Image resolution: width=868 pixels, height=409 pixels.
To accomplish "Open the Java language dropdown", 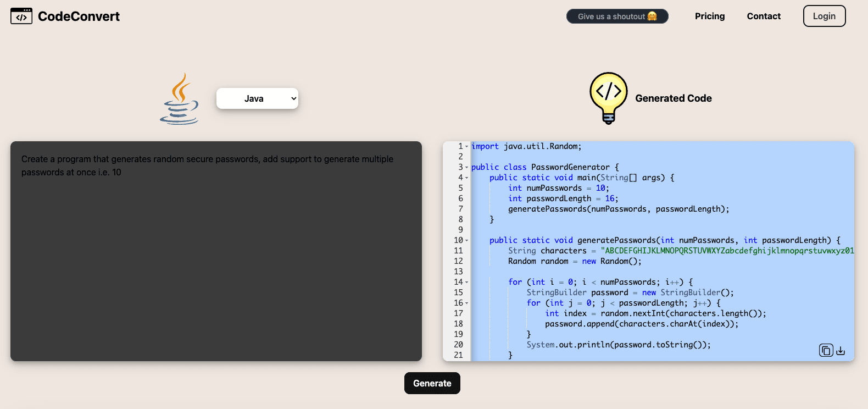I will tap(257, 98).
